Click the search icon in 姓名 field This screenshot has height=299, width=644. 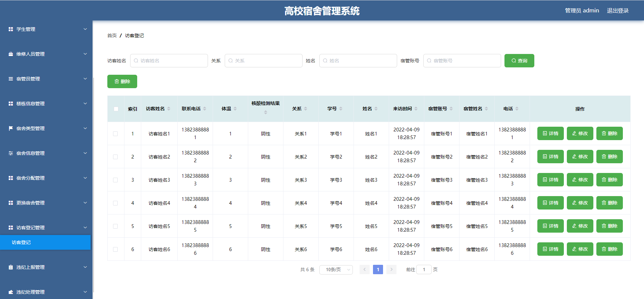pyautogui.click(x=325, y=61)
